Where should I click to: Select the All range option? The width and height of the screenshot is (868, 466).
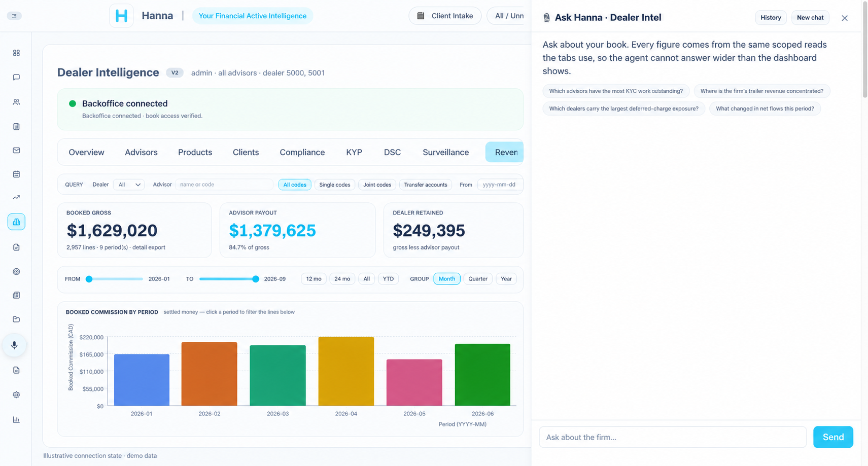(x=366, y=279)
